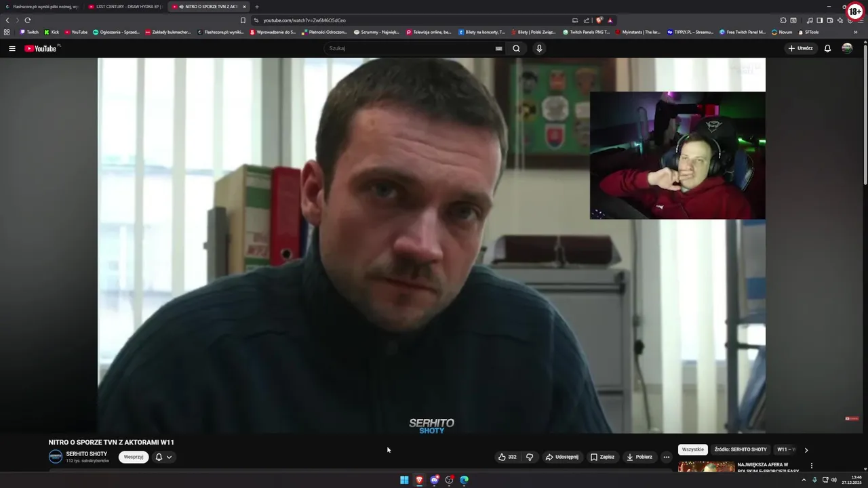Viewport: 868px width, 488px height.
Task: Open the YouTube guide hamburger menu
Action: pyautogui.click(x=12, y=48)
